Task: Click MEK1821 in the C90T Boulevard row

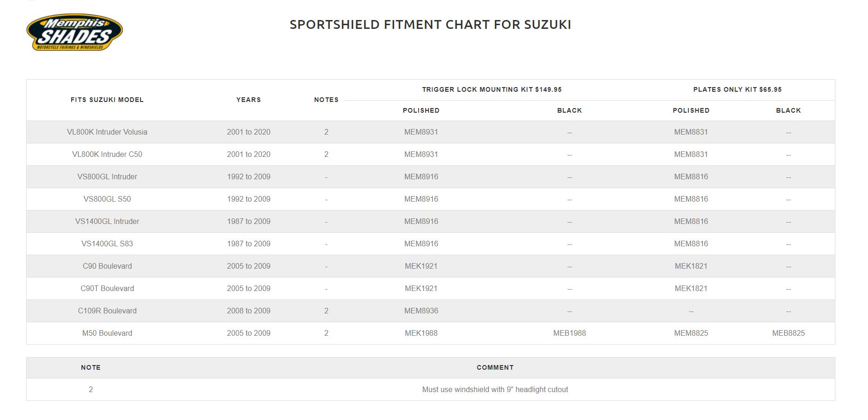Action: point(691,289)
